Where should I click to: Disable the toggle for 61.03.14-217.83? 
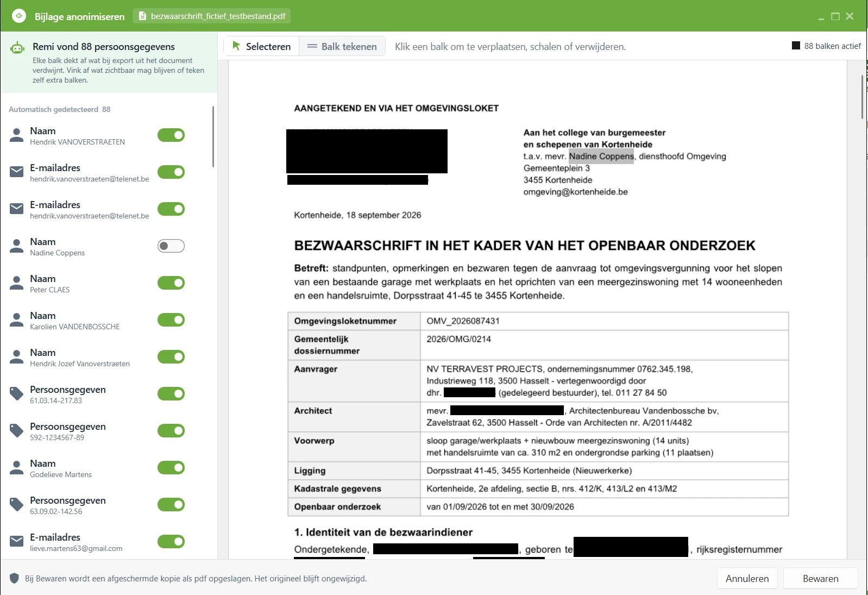tap(171, 394)
